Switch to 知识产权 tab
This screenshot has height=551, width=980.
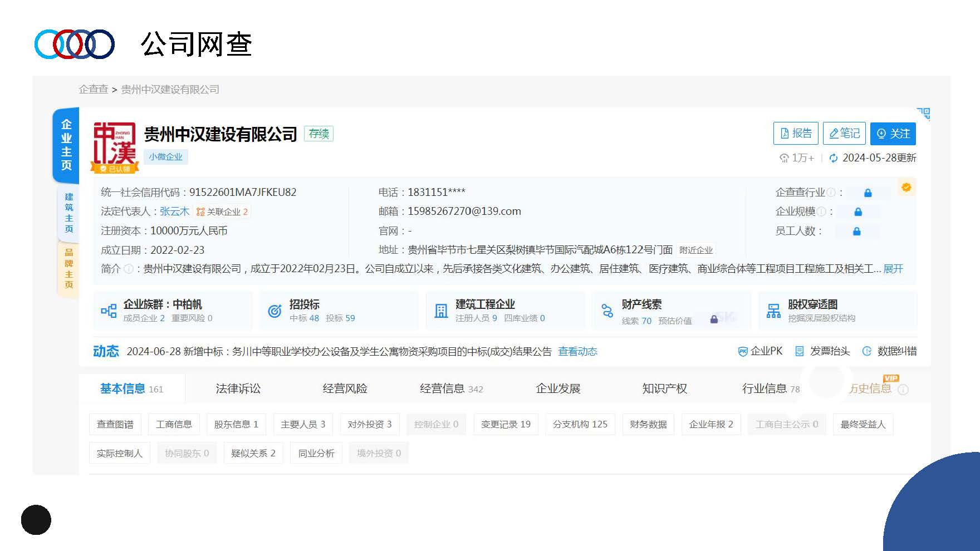(x=664, y=388)
